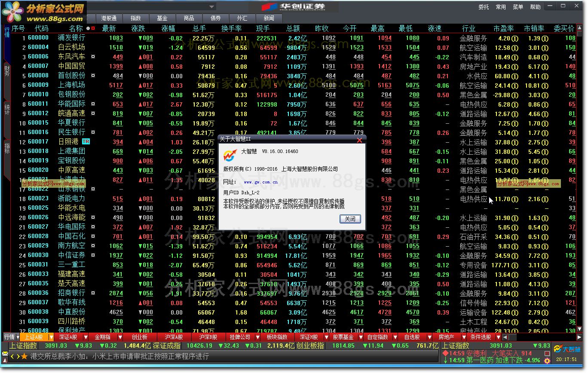Click the 市销率 info icon in 白云机场 row

545,48
